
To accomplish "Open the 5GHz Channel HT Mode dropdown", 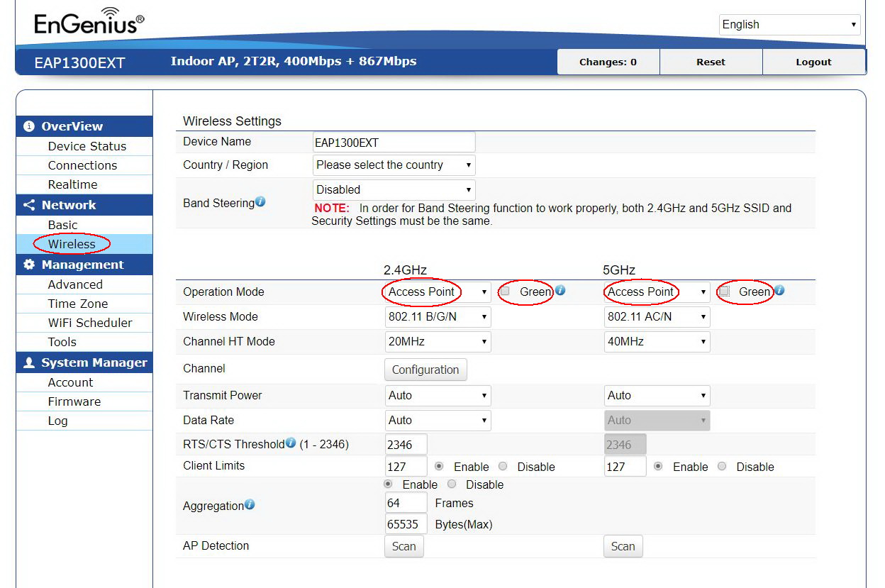I will [657, 342].
